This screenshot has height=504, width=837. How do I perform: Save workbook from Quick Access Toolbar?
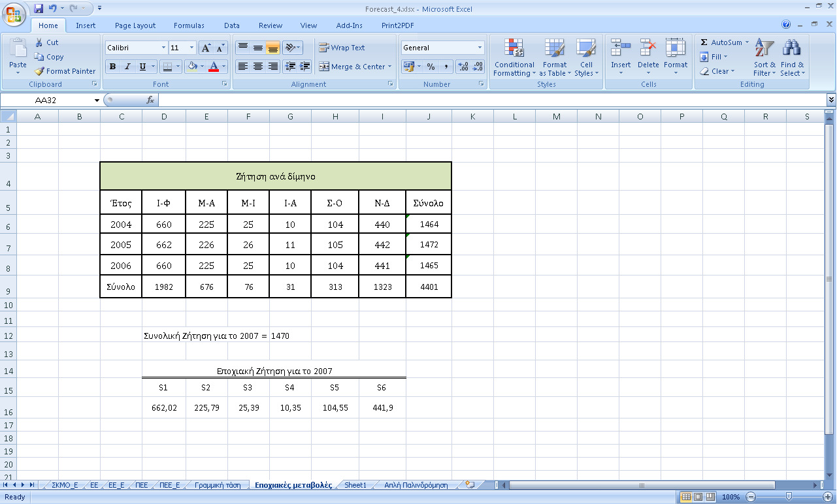tap(39, 8)
